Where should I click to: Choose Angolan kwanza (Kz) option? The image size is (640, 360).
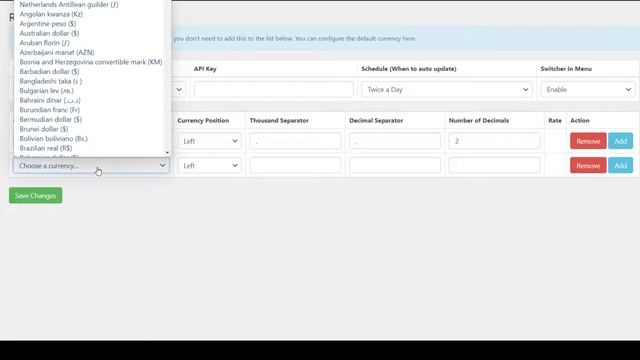(x=51, y=14)
